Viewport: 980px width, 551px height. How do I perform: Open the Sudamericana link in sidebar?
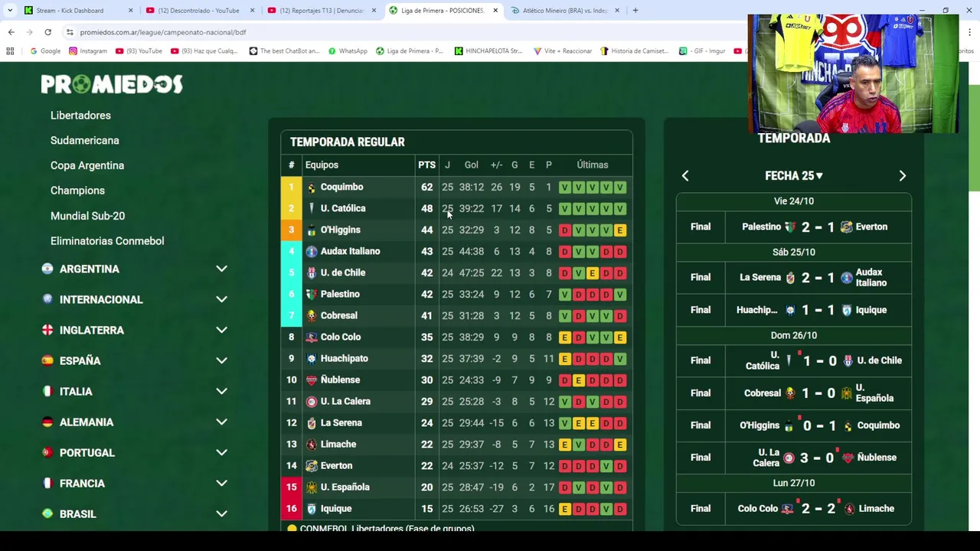click(85, 141)
